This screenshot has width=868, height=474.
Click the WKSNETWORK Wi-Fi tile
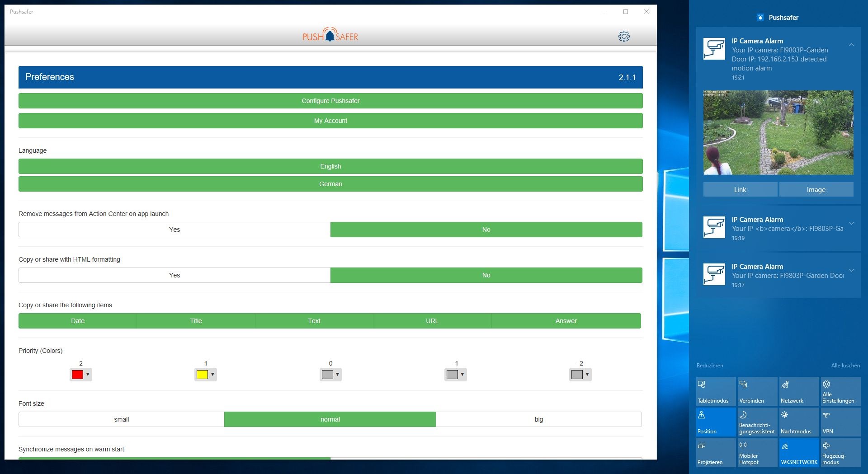799,453
